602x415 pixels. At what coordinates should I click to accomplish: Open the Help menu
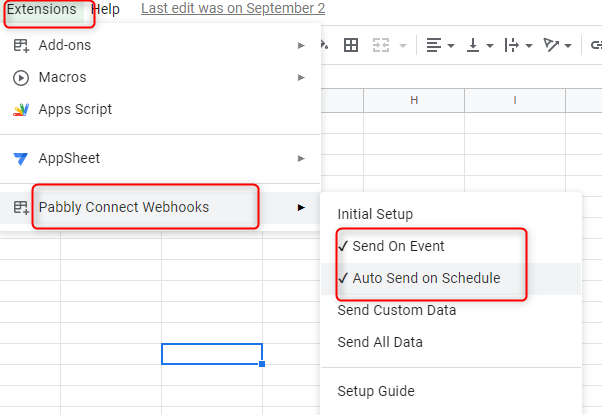[105, 9]
